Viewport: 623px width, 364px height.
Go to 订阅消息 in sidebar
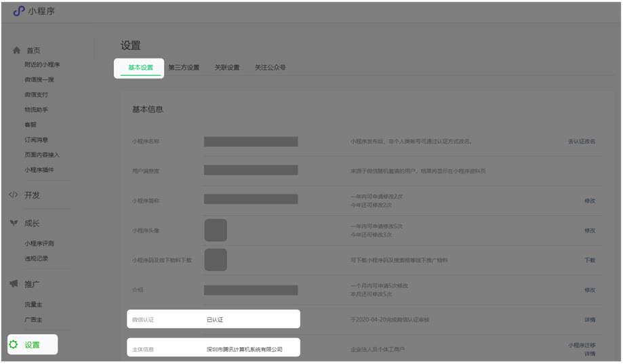36,140
